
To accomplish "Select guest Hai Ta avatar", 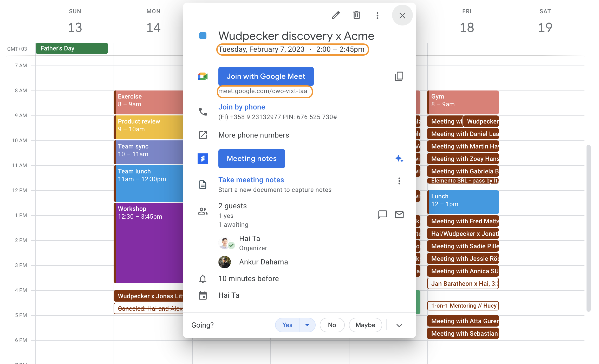I will [x=225, y=243].
